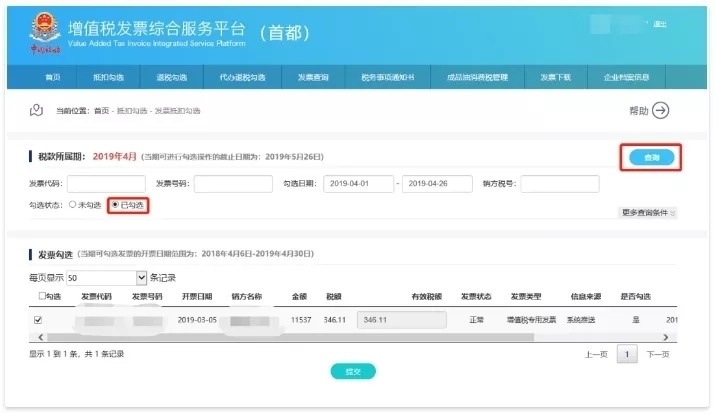
Task: Click the current location map icon
Action: click(37, 110)
